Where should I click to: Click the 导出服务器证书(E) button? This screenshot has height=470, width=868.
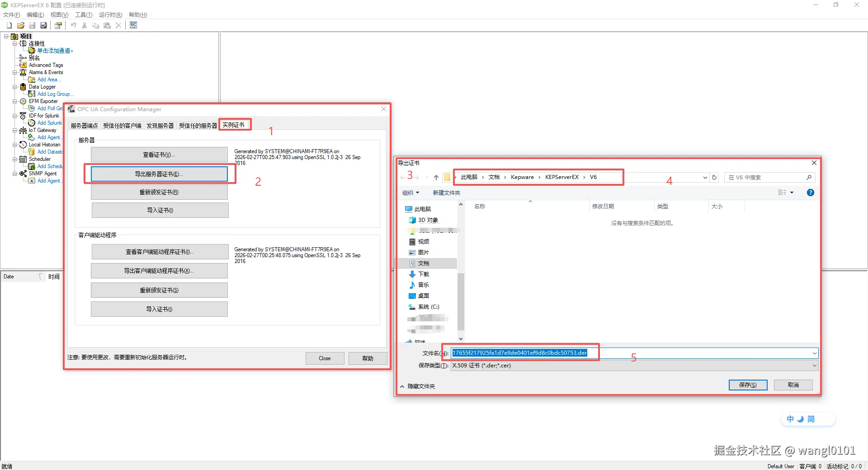pos(159,174)
